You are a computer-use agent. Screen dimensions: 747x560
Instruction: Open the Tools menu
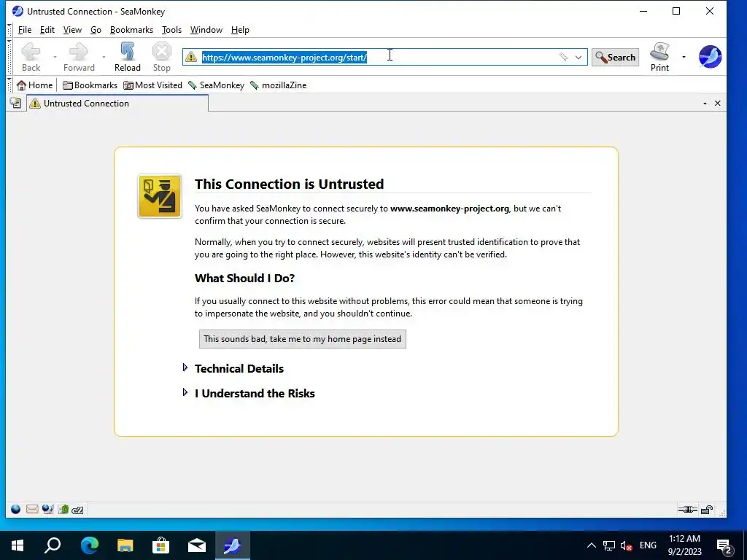(171, 29)
